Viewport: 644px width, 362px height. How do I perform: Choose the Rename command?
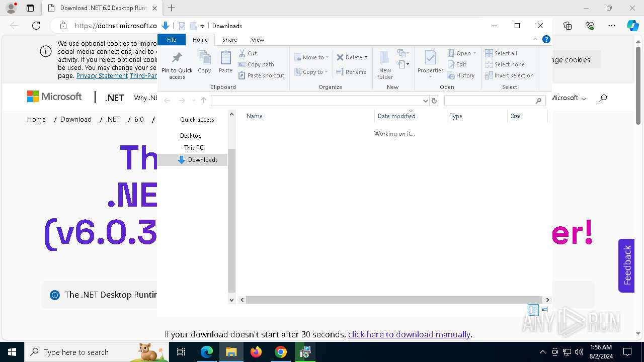351,72
